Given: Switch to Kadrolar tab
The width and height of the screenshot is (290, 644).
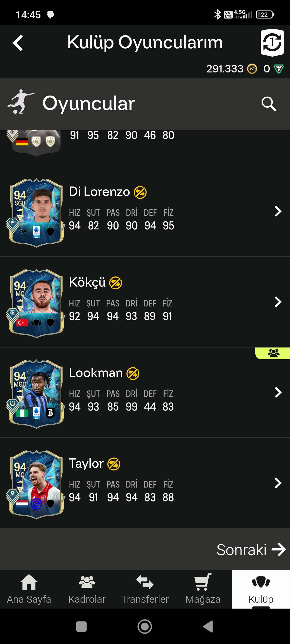Looking at the screenshot, I should pos(87,589).
